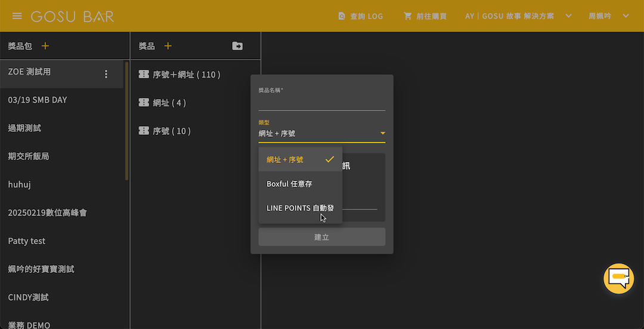Click the shopping cart icon
Viewport: 644px width, 329px height.
click(x=407, y=16)
